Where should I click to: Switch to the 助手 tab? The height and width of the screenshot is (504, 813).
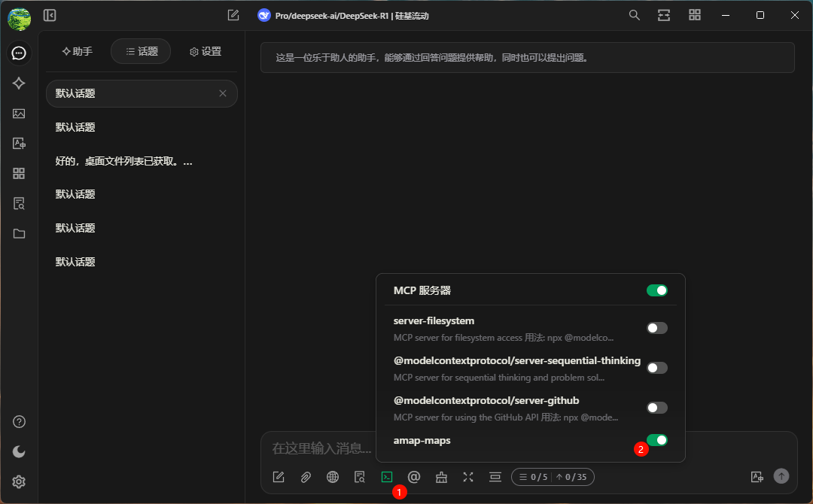point(78,51)
